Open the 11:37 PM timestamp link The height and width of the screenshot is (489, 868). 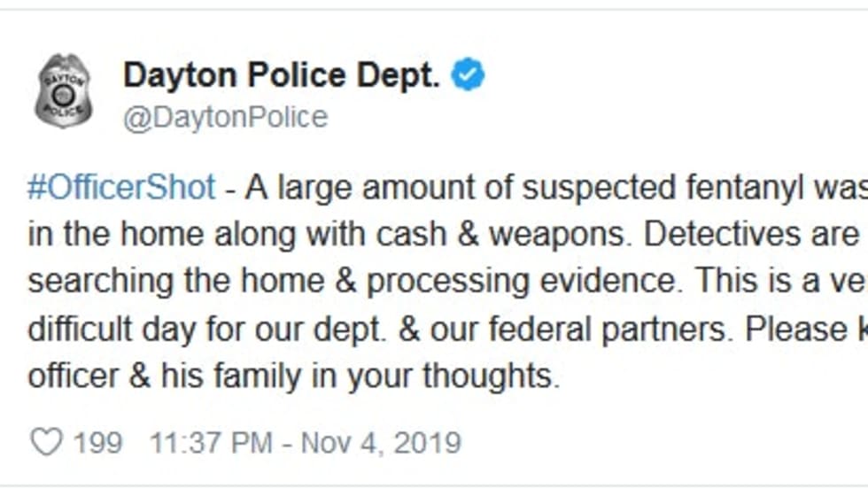[211, 442]
